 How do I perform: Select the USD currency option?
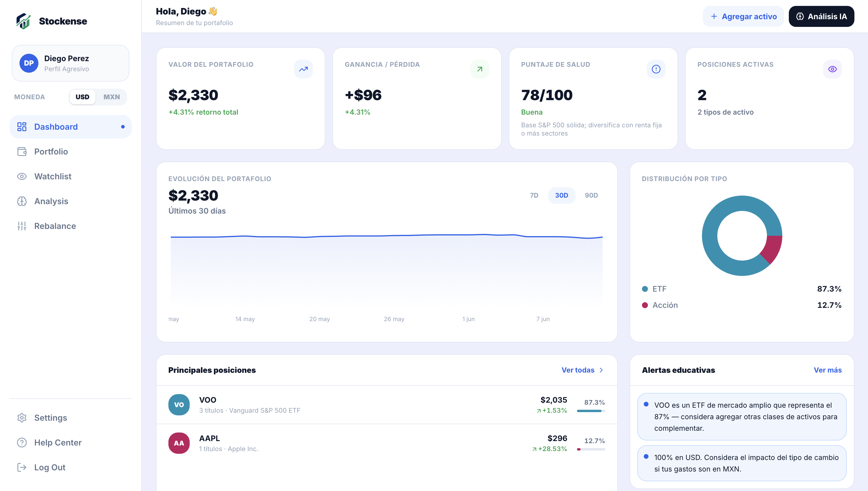82,97
